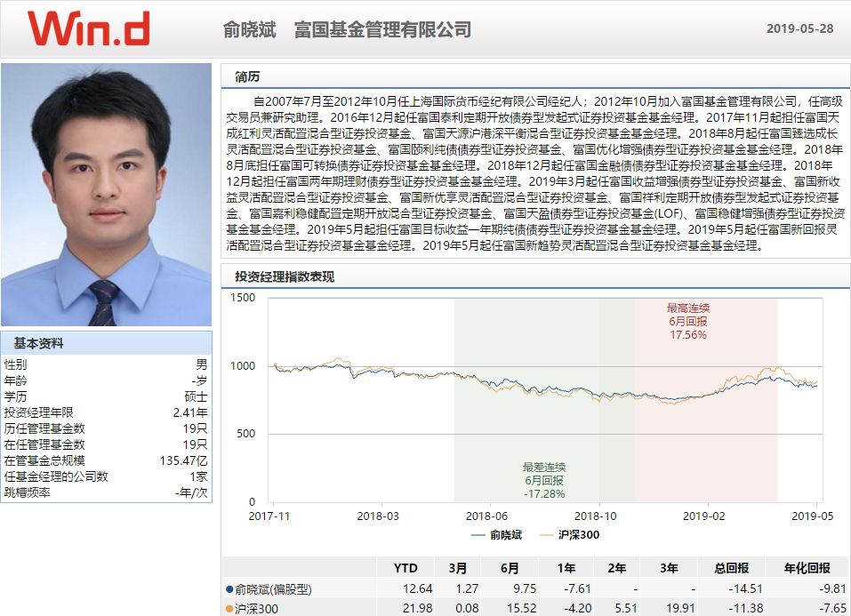The width and height of the screenshot is (851, 616).
Task: Click the 在任管理基金数 row label
Action: [x=44, y=444]
